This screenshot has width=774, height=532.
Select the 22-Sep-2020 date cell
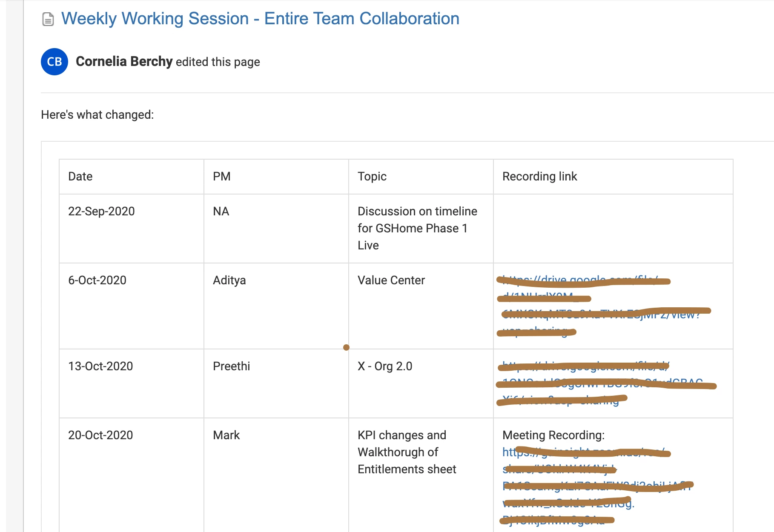click(132, 229)
